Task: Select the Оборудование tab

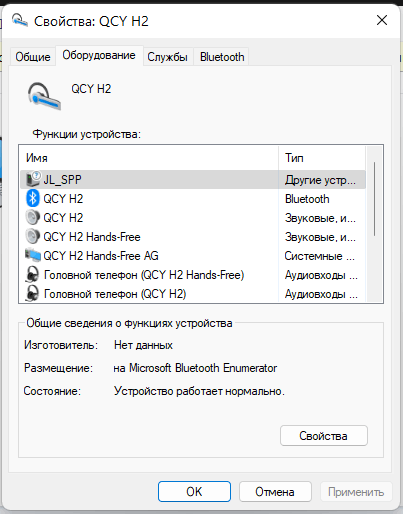Action: 99,55
